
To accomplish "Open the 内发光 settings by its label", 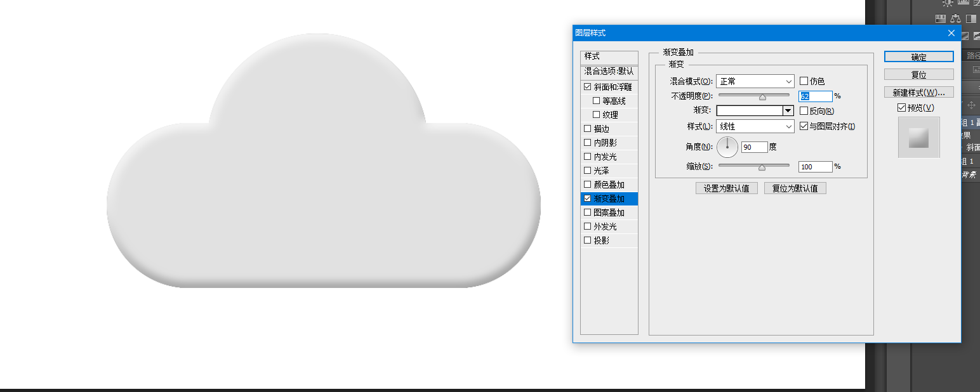I will point(605,157).
